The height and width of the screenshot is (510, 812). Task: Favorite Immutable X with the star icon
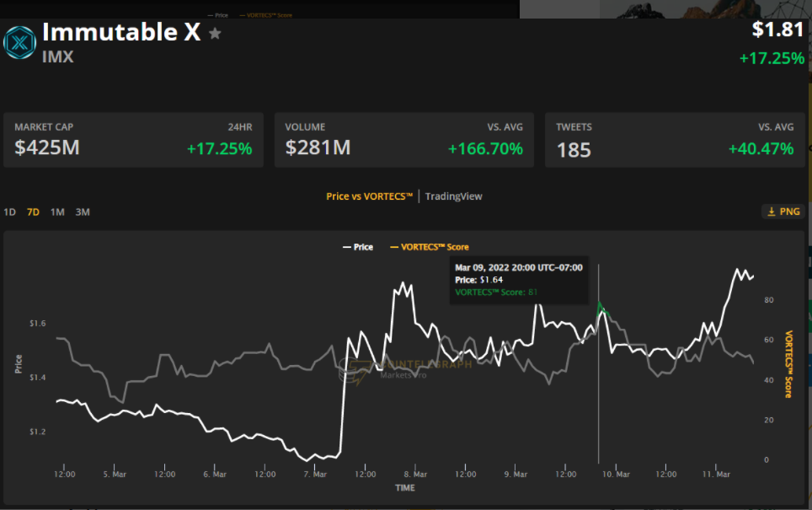215,34
